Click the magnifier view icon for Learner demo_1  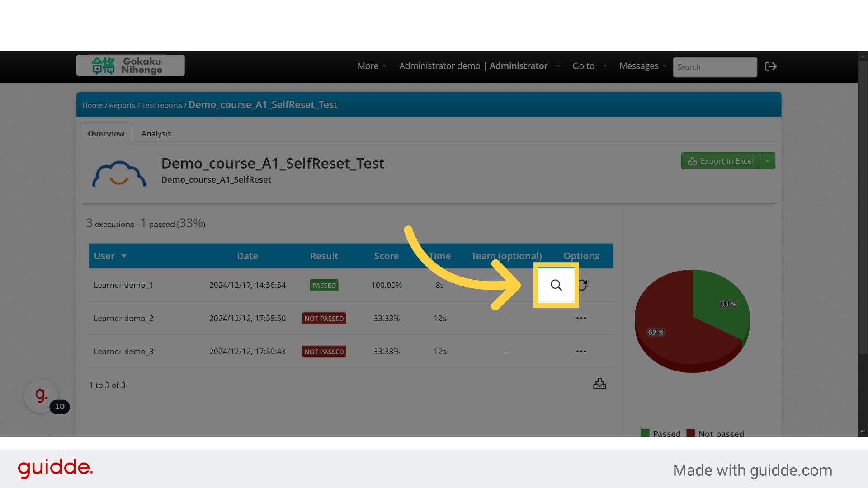(x=556, y=285)
